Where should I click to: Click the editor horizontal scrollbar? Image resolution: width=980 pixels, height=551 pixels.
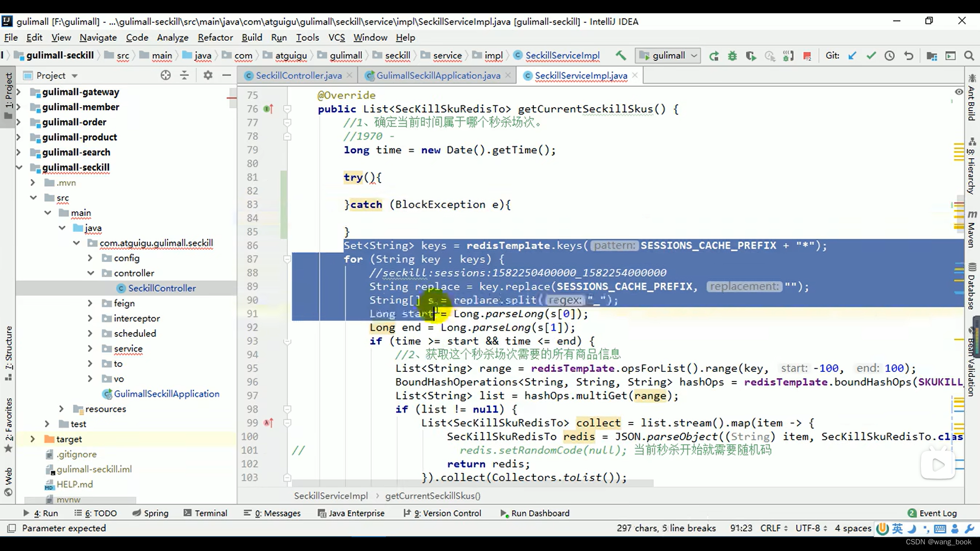[472, 483]
